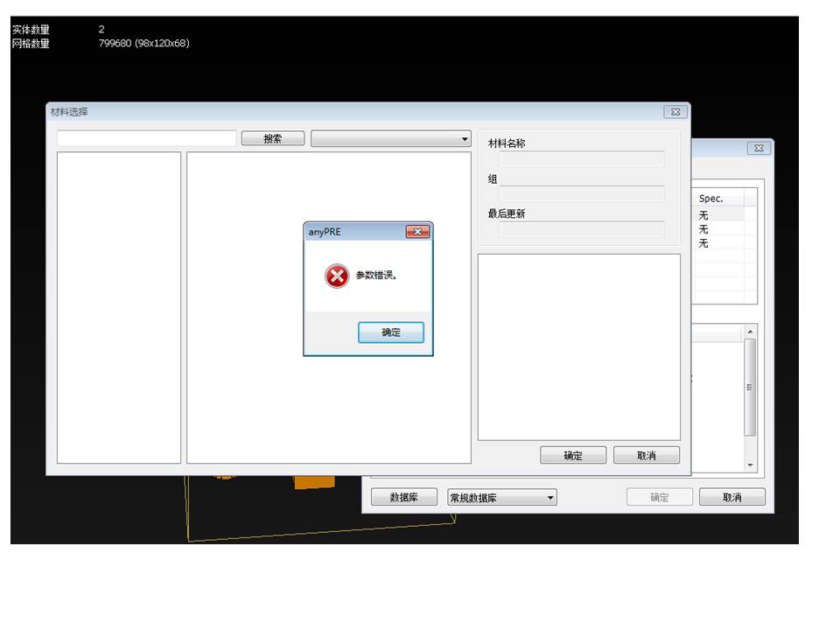
Task: Focus the search text field in 材料选择
Action: 146,138
